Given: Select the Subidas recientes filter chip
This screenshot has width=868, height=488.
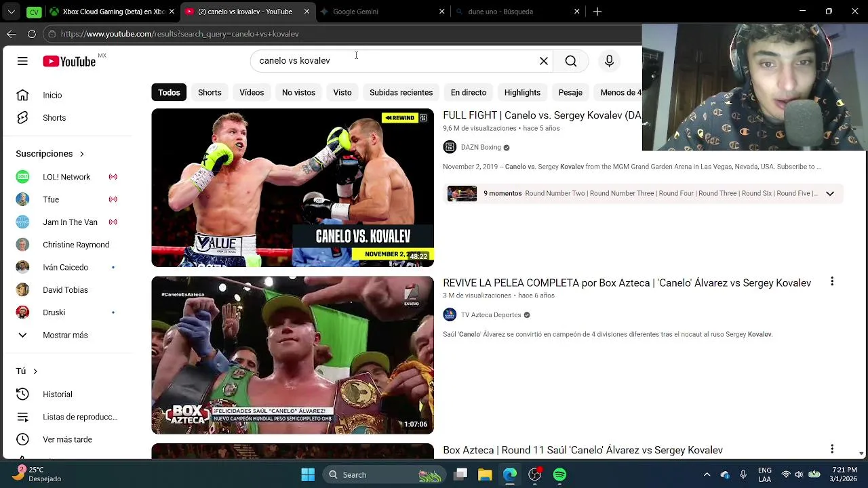Looking at the screenshot, I should (401, 92).
